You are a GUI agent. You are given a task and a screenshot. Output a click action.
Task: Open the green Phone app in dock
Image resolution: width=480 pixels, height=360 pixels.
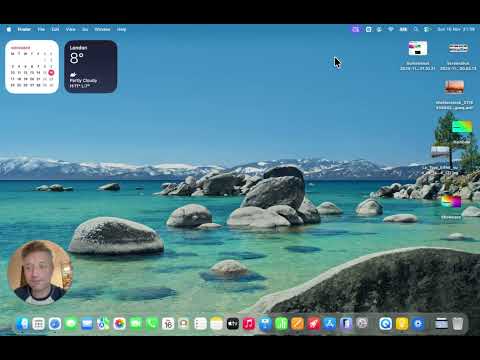coord(152,324)
